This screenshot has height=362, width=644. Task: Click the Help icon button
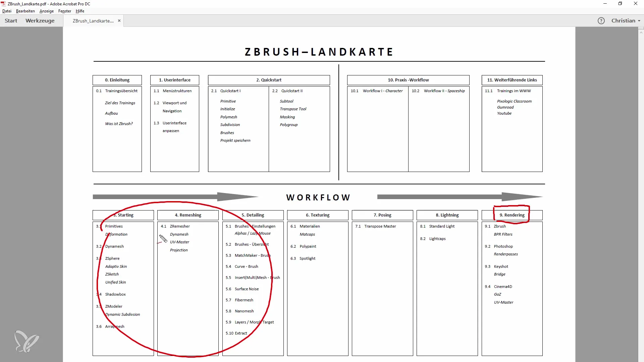(x=601, y=20)
